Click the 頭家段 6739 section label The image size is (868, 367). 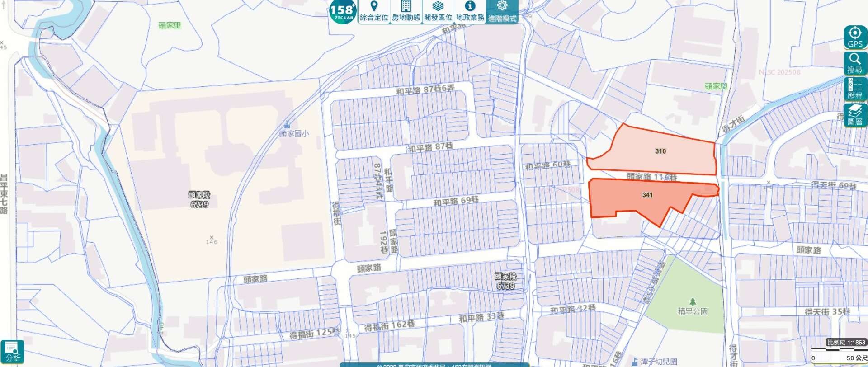tap(199, 200)
